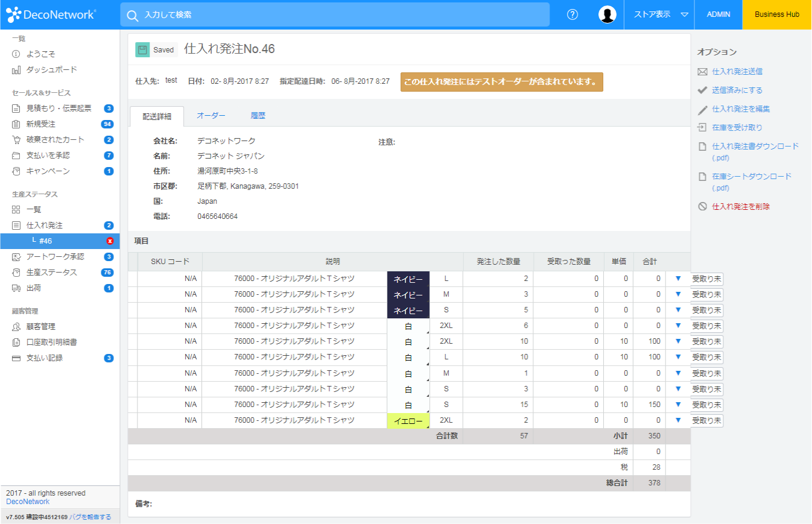Click the chart icon beside ダッシュボード
Image resolution: width=812 pixels, height=524 pixels.
tap(16, 70)
